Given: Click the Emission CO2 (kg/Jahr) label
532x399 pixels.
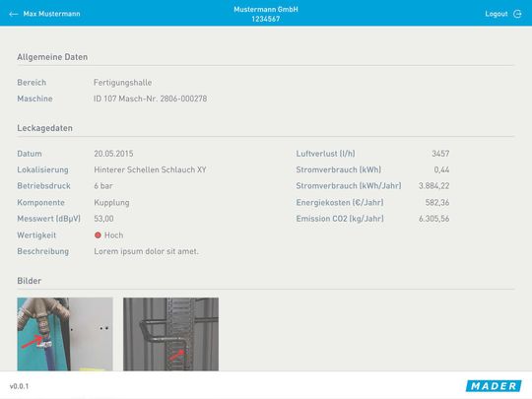Looking at the screenshot, I should pyautogui.click(x=340, y=219).
